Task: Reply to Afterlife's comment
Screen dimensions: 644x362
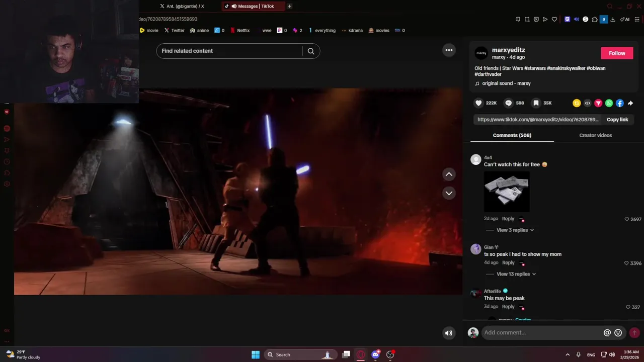Action: tap(508, 307)
